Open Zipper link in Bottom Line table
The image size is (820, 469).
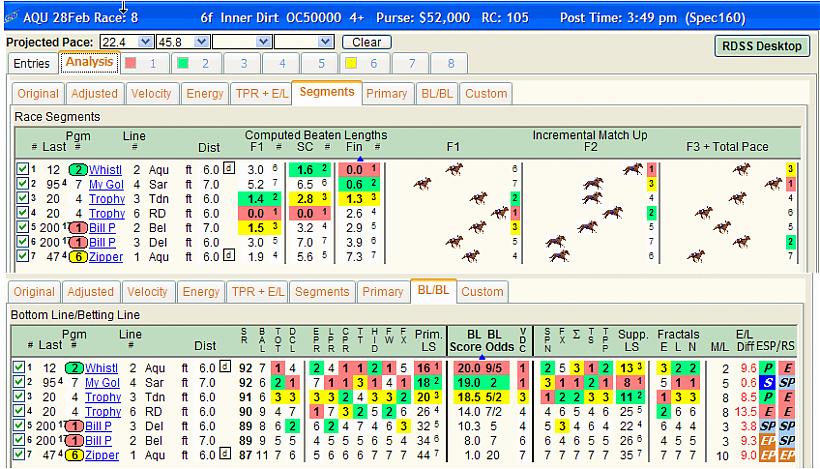point(102,455)
